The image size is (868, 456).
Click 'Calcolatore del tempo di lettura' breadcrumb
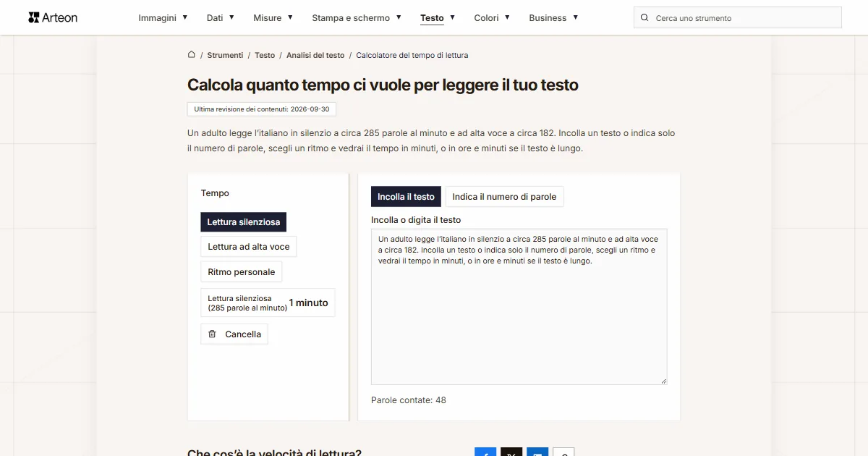point(412,55)
